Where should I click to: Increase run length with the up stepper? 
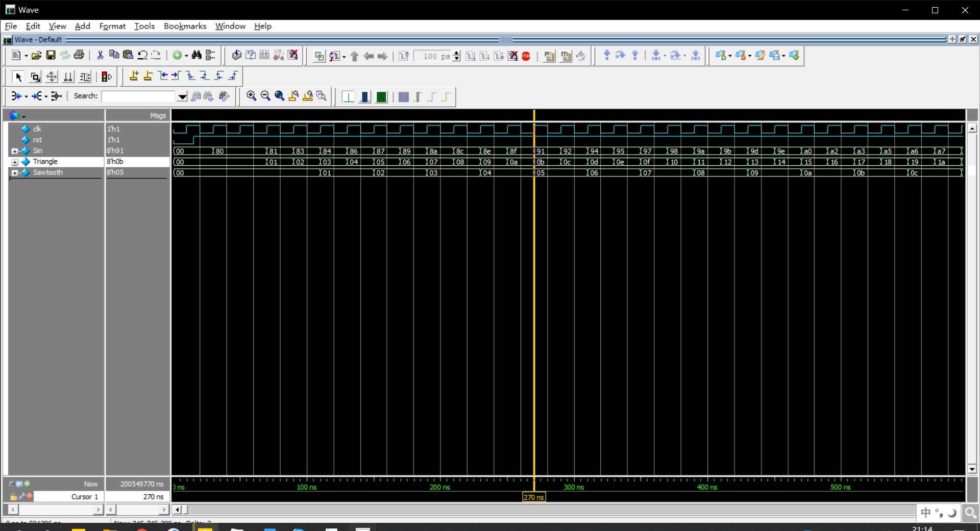[456, 53]
